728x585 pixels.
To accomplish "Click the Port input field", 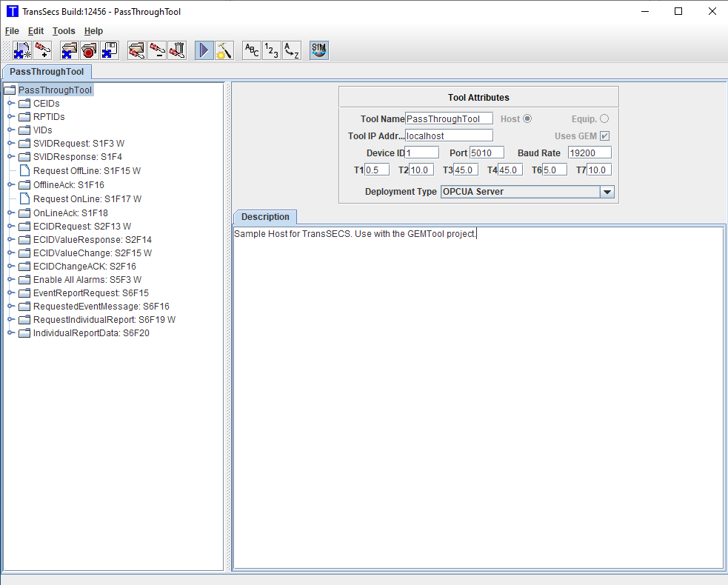I will [x=487, y=153].
